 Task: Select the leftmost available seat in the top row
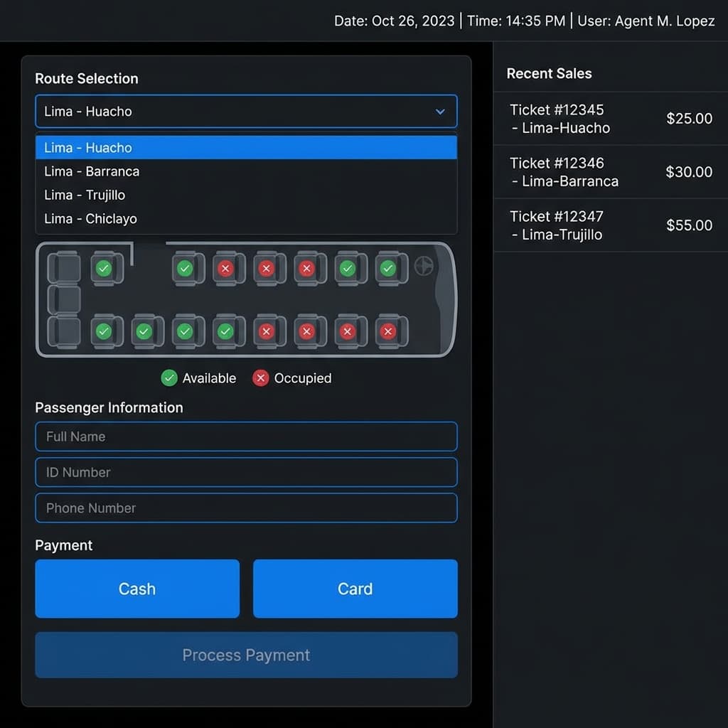[105, 268]
